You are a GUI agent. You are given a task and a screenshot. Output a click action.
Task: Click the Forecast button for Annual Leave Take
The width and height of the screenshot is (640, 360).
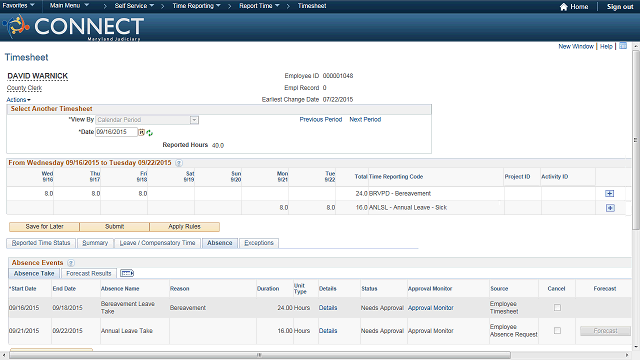[605, 331]
